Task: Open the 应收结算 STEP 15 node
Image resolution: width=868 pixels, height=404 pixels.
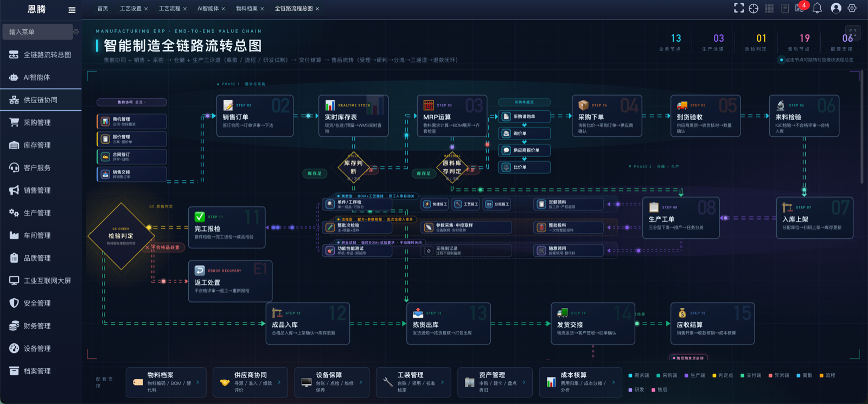Action: tap(713, 324)
